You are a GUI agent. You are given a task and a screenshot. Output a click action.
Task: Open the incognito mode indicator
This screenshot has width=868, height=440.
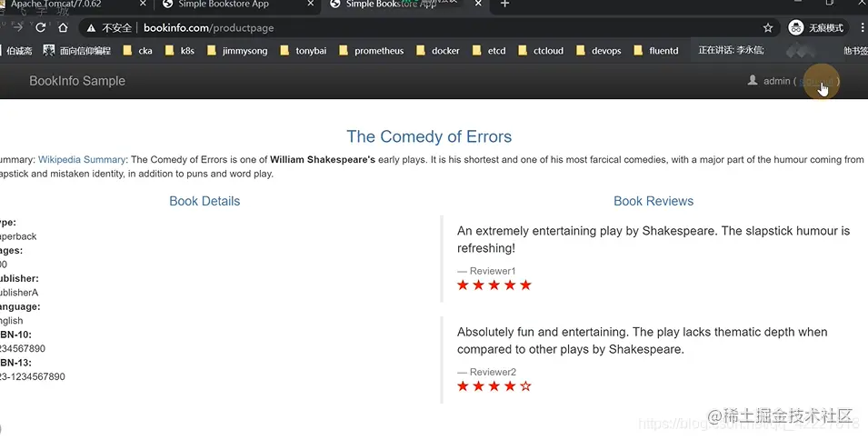pyautogui.click(x=818, y=27)
